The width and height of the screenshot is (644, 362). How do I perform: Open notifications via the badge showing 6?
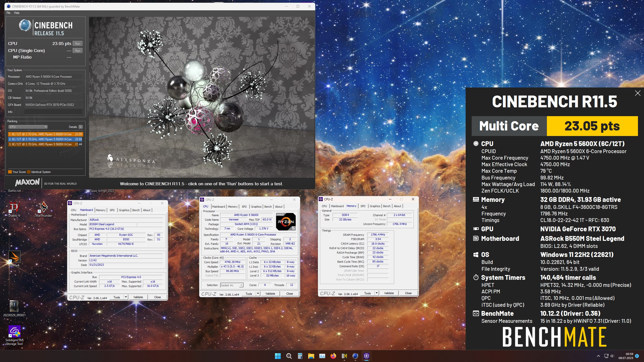(637, 356)
